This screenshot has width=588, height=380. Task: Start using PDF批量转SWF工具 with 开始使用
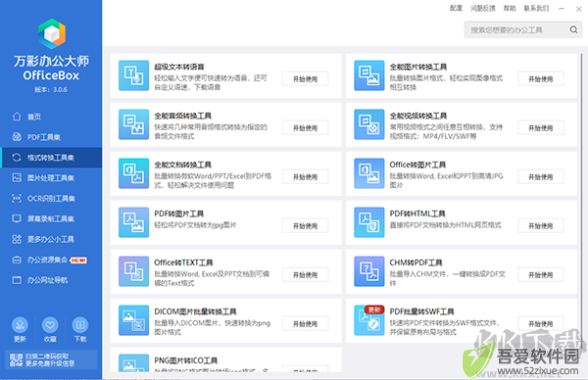click(541, 324)
